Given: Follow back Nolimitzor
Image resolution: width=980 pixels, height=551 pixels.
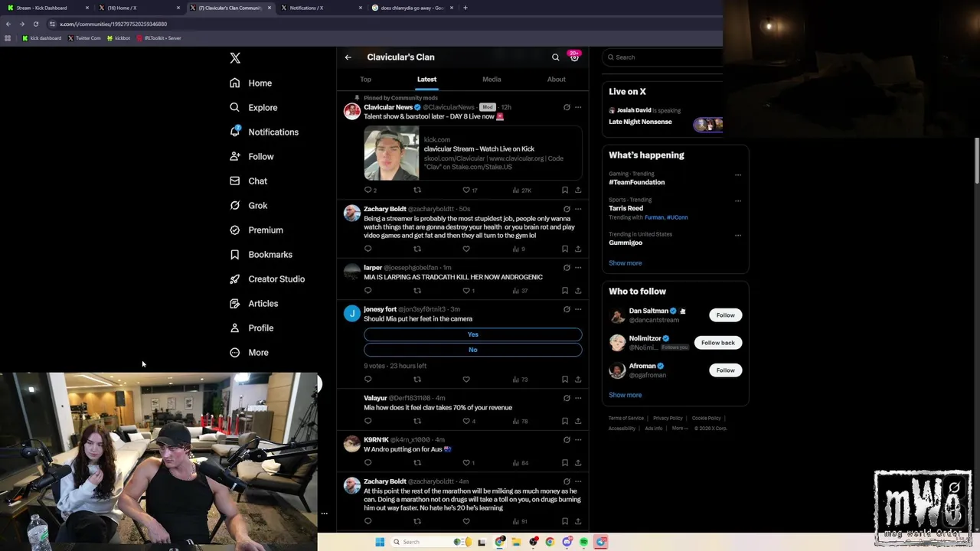Looking at the screenshot, I should [717, 343].
